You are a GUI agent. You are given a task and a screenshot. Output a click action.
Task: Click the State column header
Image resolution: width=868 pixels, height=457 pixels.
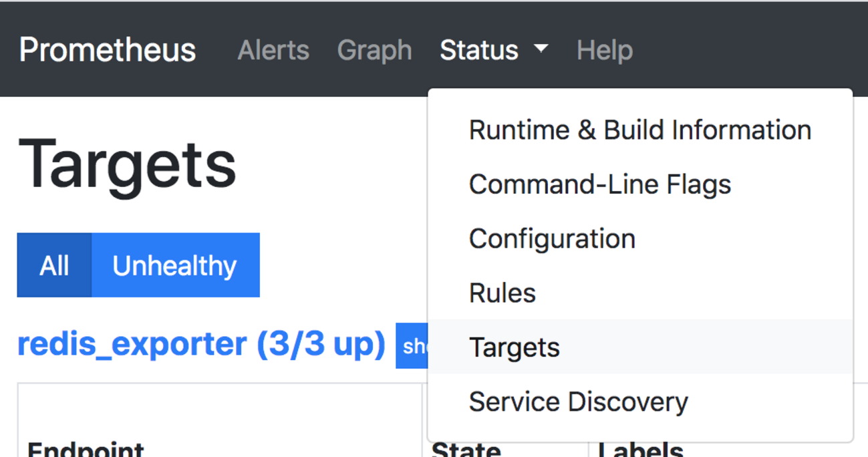pos(466,449)
